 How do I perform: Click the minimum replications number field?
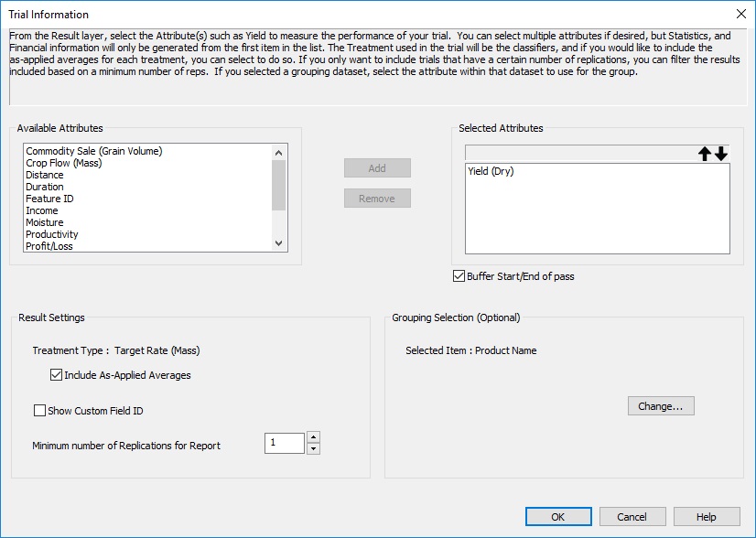[x=284, y=444]
